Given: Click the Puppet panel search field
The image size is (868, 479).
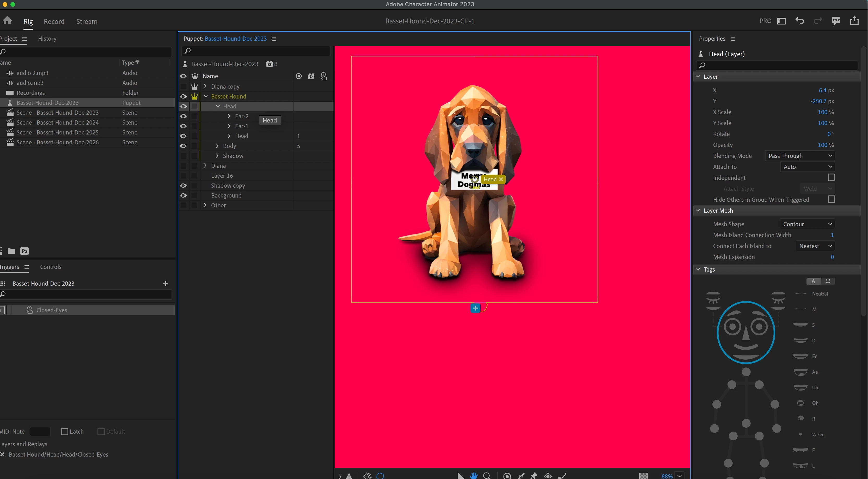Looking at the screenshot, I should click(x=256, y=51).
